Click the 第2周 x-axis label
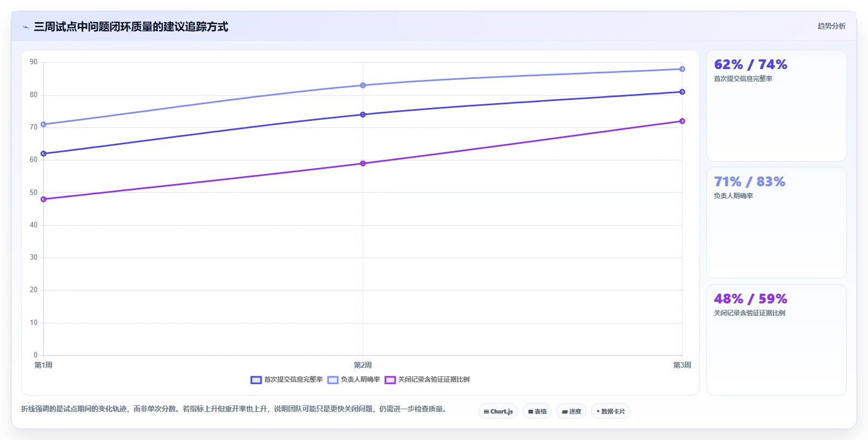 (x=363, y=365)
